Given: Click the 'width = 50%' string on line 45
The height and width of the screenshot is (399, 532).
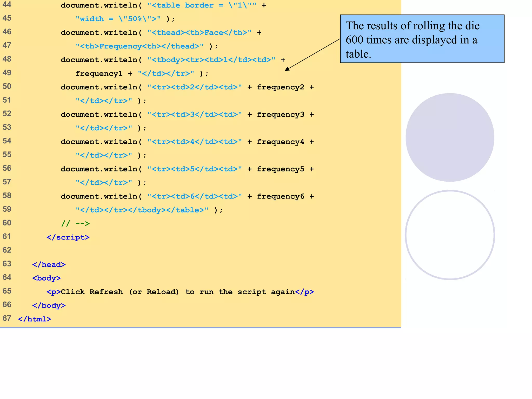Looking at the screenshot, I should 118,19.
